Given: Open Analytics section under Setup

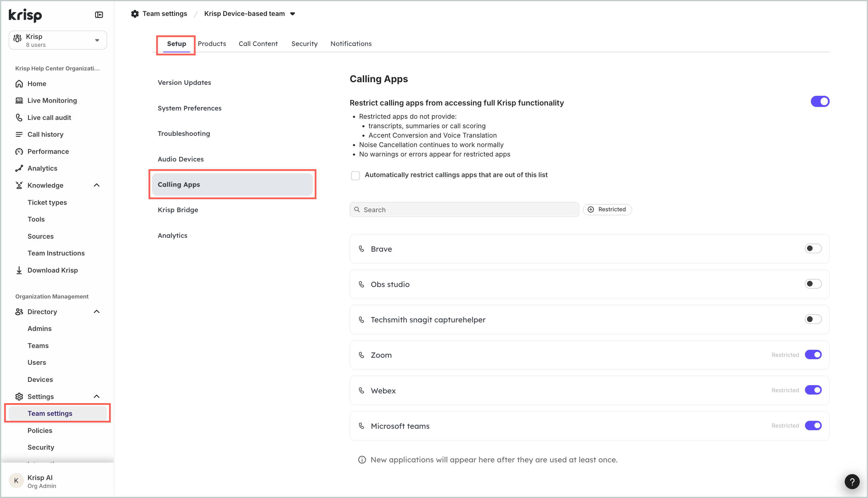Looking at the screenshot, I should pos(172,236).
